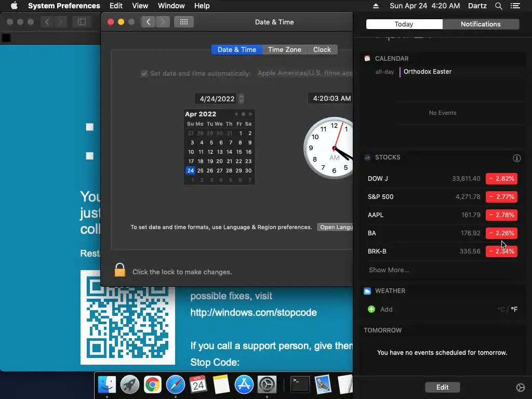Click the green Add weather plus icon
Screen dimensions: 532x399
371,309
